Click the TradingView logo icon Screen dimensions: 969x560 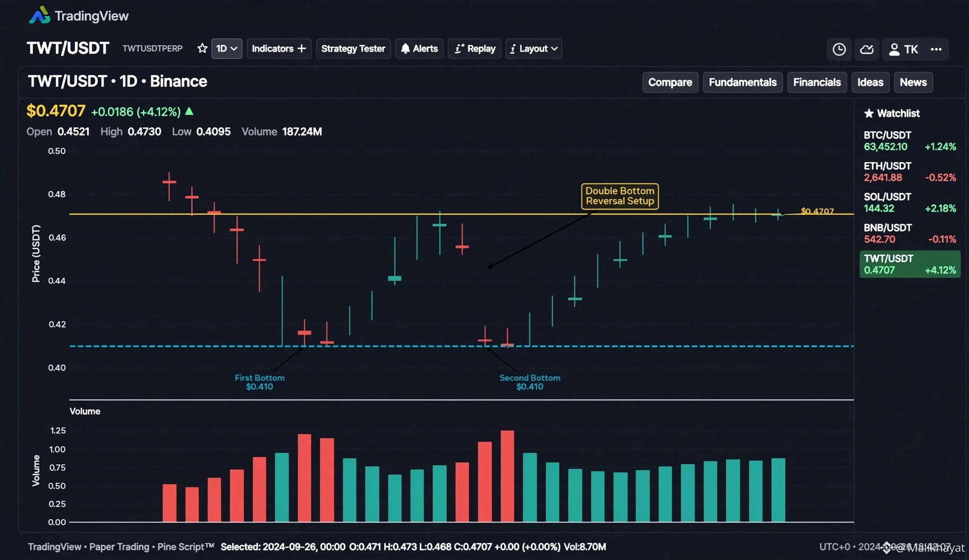click(39, 15)
